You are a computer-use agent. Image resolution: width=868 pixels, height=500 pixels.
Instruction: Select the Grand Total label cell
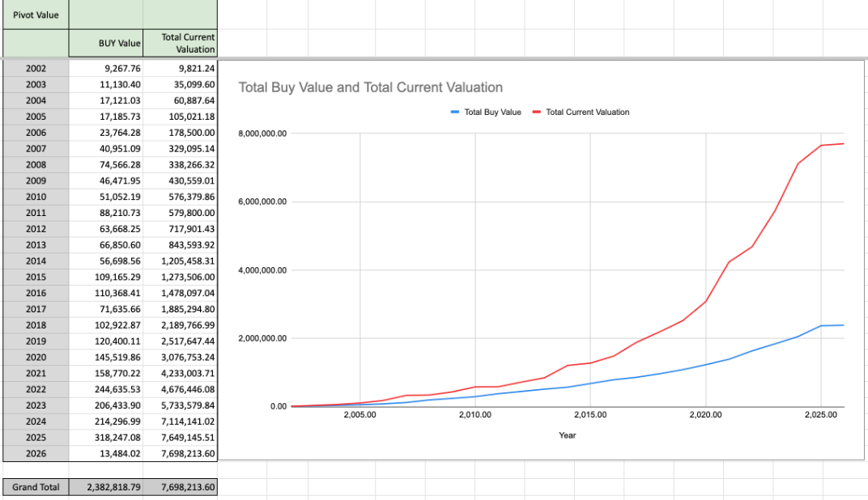click(x=36, y=487)
